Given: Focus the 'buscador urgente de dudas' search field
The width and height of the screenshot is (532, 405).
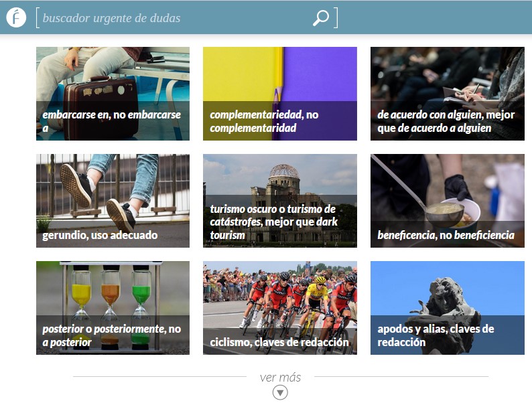Looking at the screenshot, I should point(174,18).
